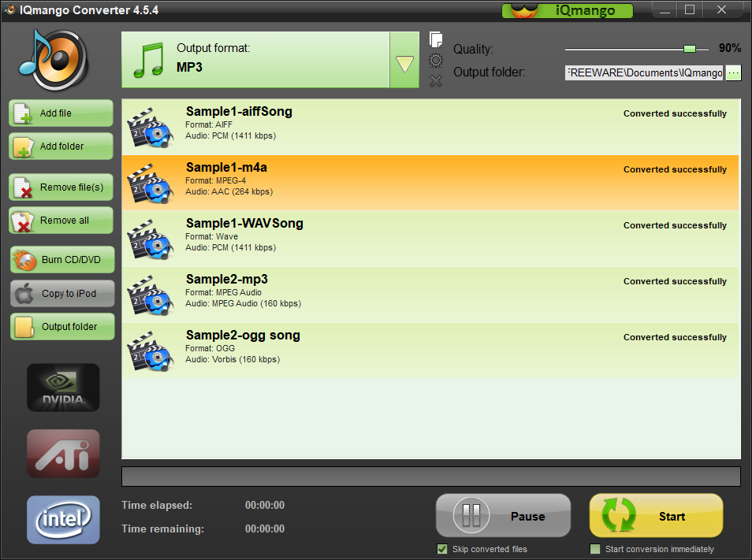Image resolution: width=752 pixels, height=560 pixels.
Task: Click the IQmango speaker logo icon
Action: pos(54,59)
